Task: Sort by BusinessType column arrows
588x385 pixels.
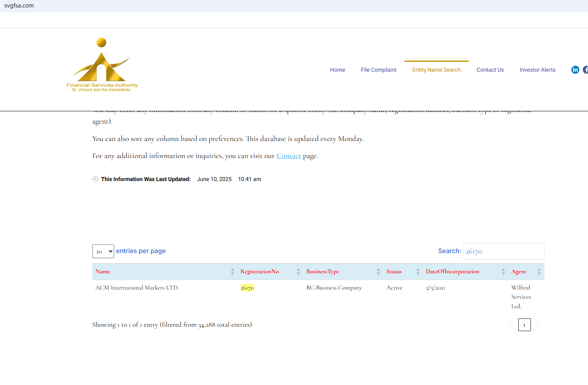Action: point(378,272)
